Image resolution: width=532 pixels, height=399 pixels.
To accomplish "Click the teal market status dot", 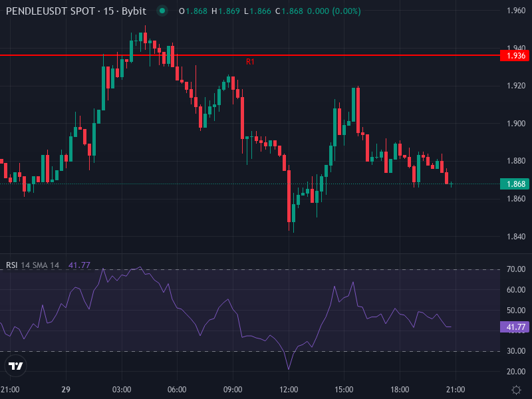I will tap(160, 11).
